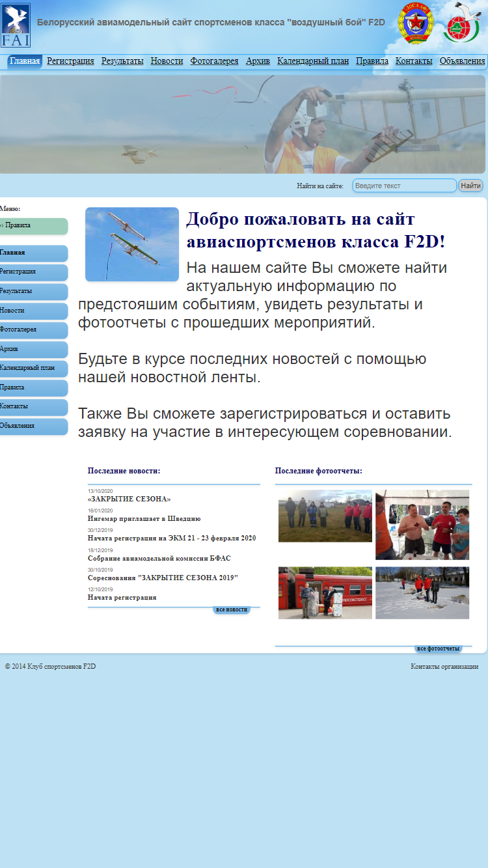Select Результаты in left sidebar

tap(33, 292)
